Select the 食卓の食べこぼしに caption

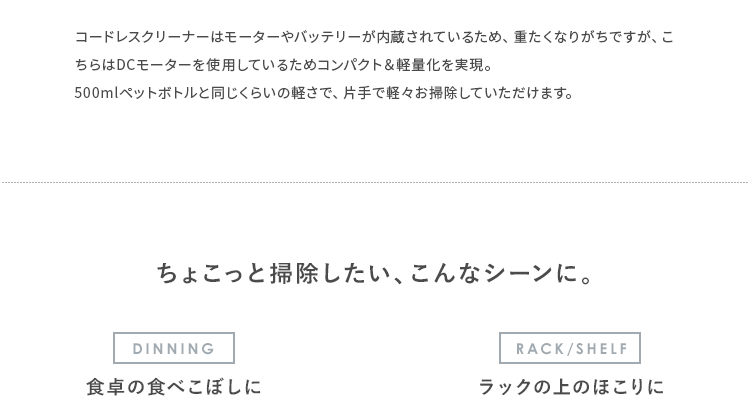174,387
